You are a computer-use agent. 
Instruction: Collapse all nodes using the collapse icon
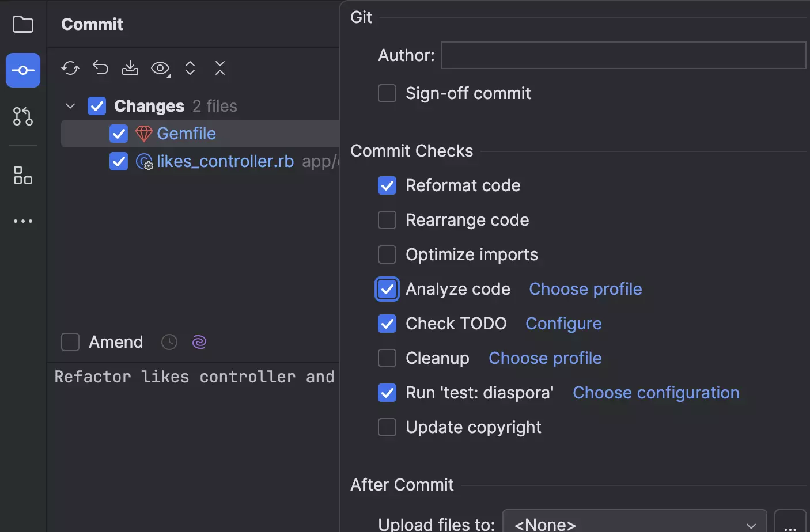click(x=220, y=68)
